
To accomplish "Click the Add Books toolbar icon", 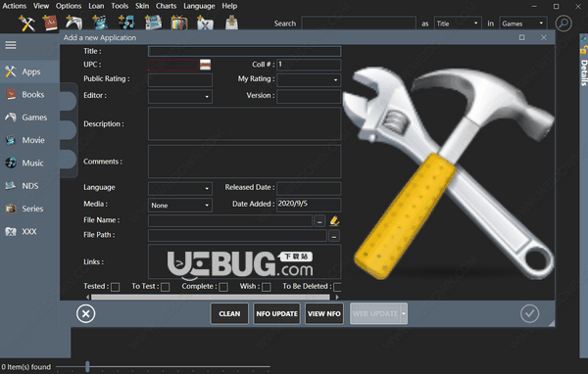I will tap(50, 23).
